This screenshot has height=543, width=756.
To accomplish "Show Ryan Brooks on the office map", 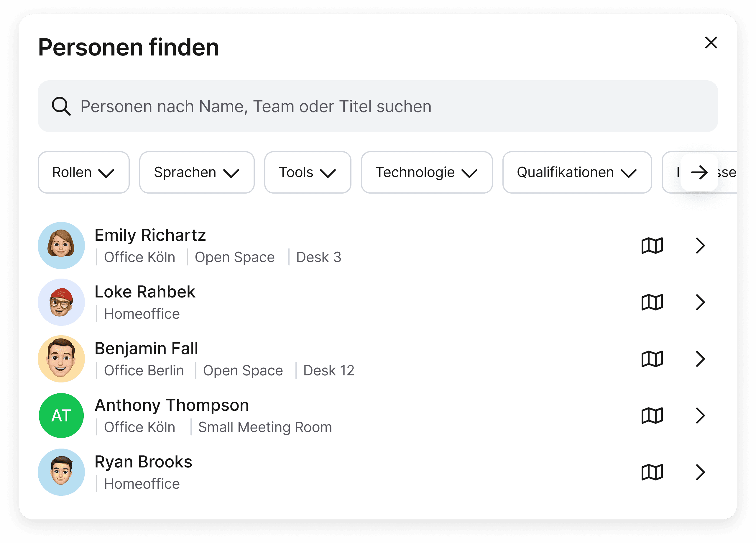I will click(x=652, y=472).
